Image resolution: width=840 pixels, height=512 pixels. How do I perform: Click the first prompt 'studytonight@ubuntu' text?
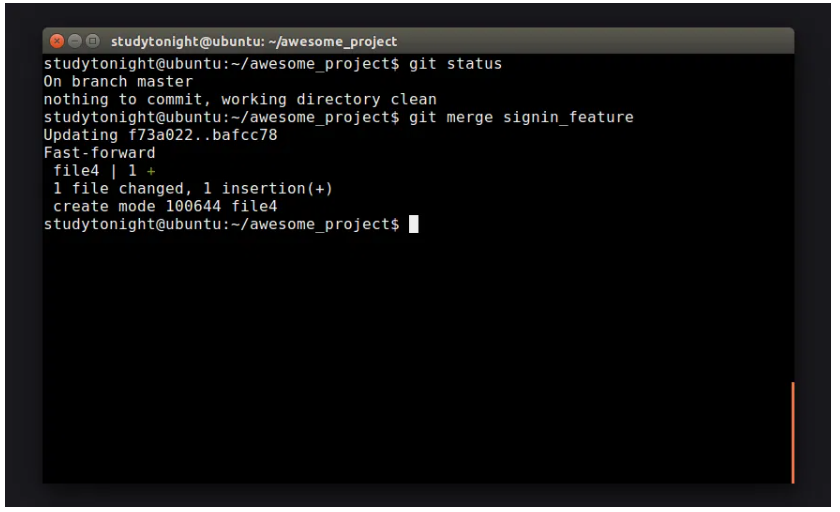pos(121,64)
